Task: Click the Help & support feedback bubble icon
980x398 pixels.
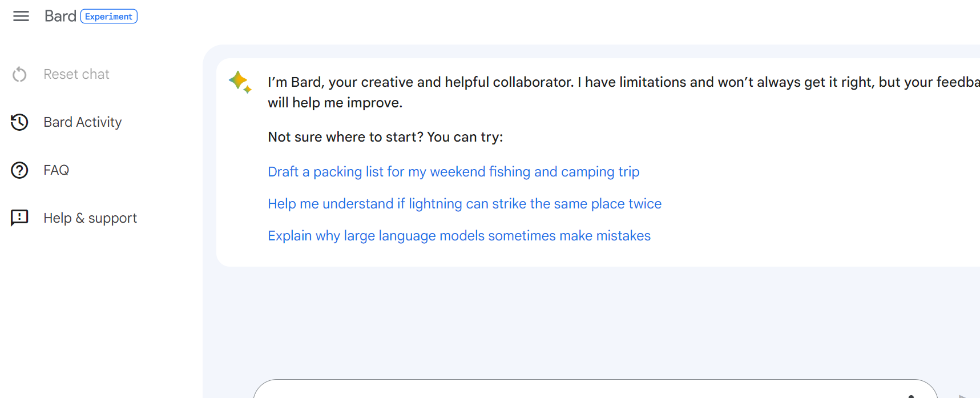Action: coord(19,218)
